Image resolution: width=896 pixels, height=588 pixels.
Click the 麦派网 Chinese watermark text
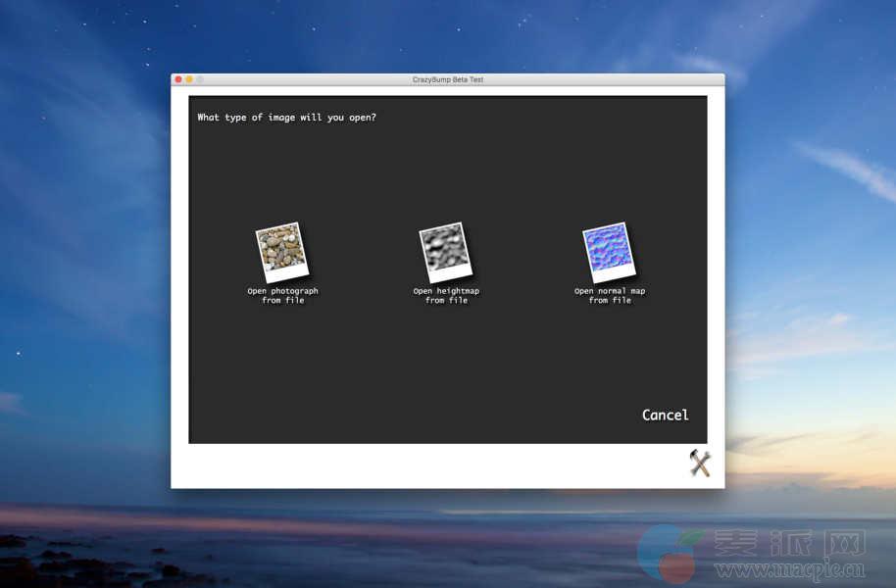pyautogui.click(x=788, y=542)
